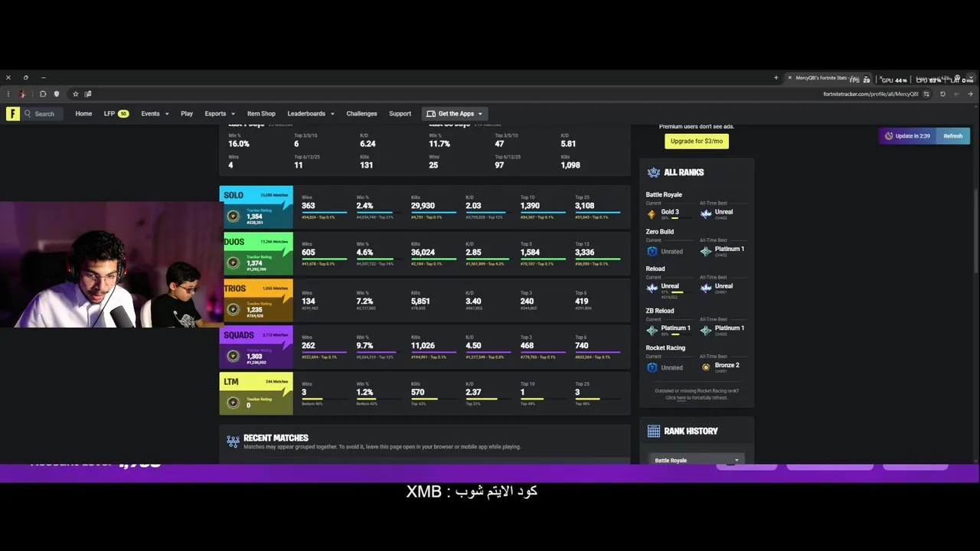Click Battle Royale current Gold 3 badge
The height and width of the screenshot is (551, 980).
click(x=652, y=214)
